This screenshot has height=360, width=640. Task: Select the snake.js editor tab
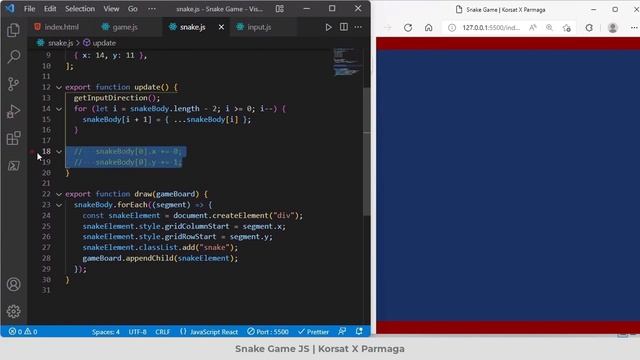tap(193, 27)
